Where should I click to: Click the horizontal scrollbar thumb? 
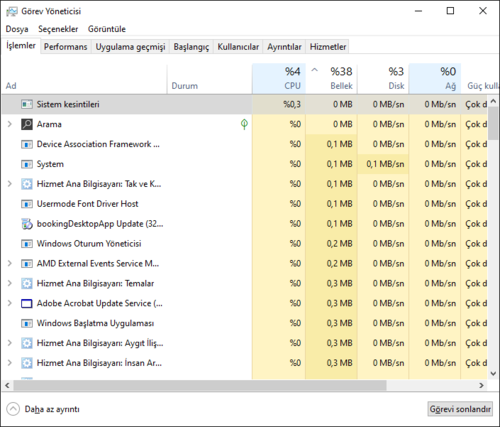pyautogui.click(x=200, y=386)
